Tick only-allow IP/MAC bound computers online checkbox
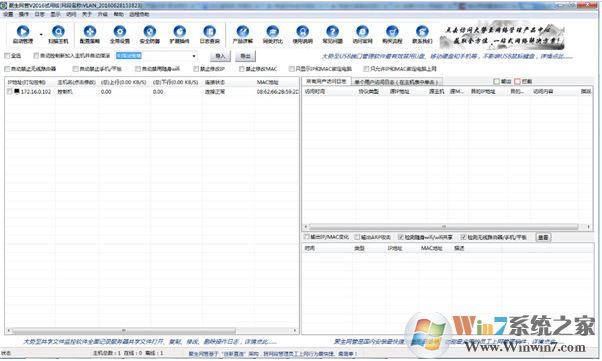The image size is (602, 361). 366,69
